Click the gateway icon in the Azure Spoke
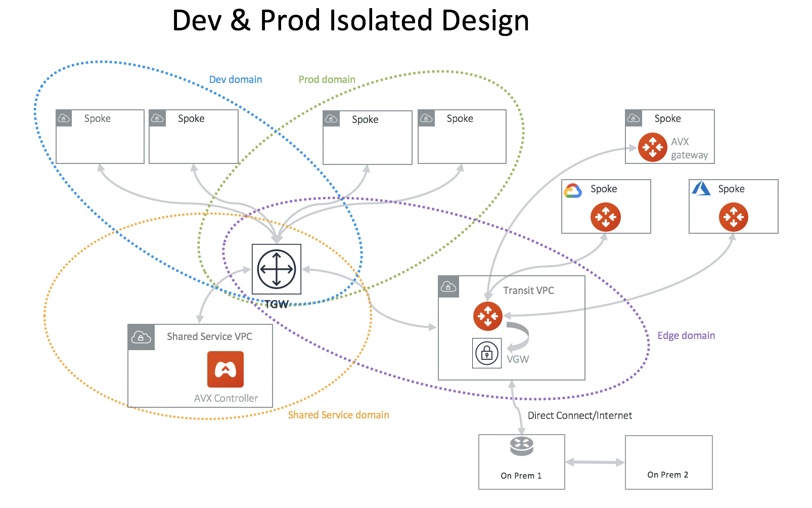 point(733,217)
